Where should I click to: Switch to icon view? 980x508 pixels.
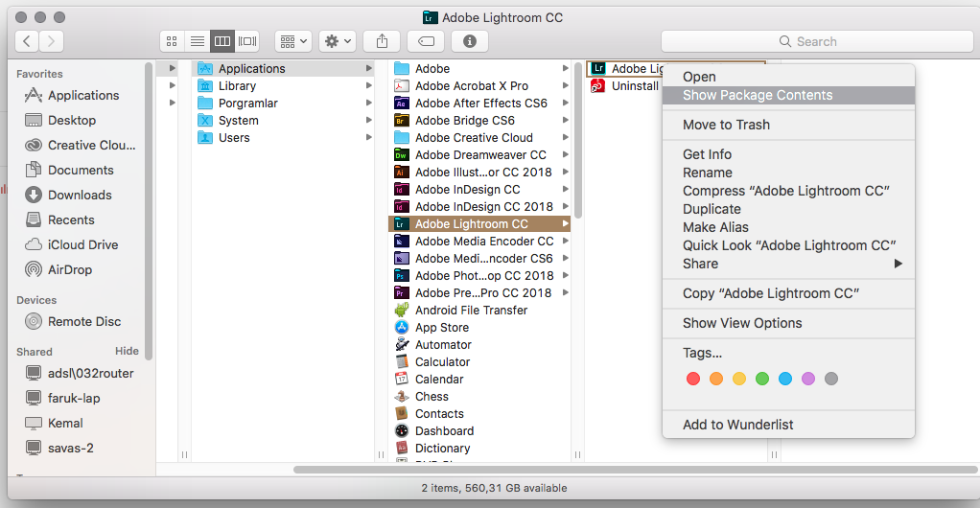coord(172,41)
